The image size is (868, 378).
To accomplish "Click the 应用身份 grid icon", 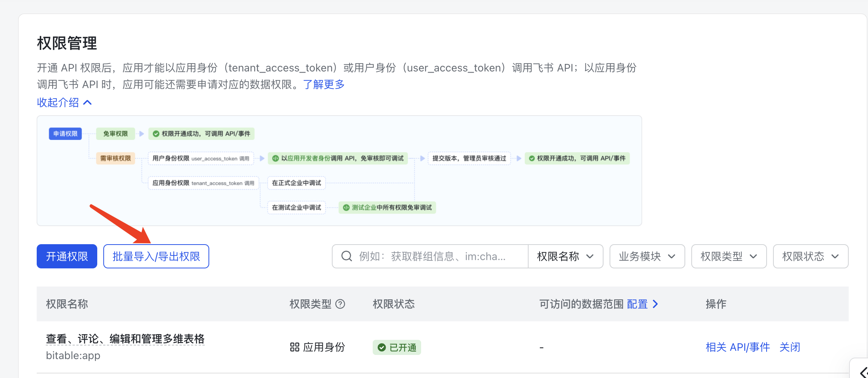I will pyautogui.click(x=294, y=347).
